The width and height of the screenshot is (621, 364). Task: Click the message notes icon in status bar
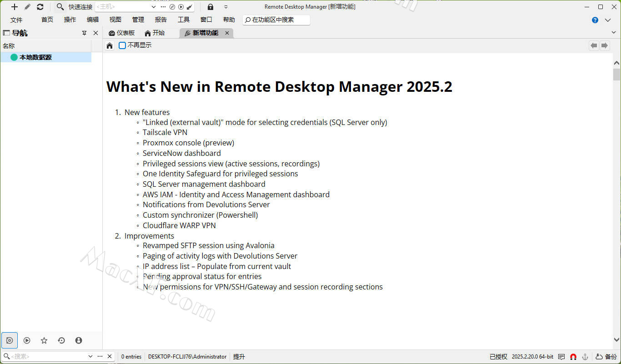point(561,357)
